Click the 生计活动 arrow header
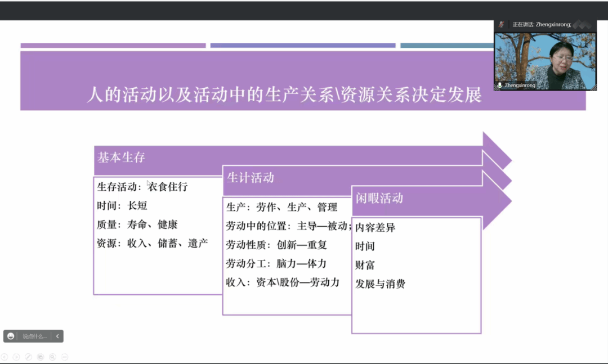The width and height of the screenshot is (608, 364). [250, 178]
